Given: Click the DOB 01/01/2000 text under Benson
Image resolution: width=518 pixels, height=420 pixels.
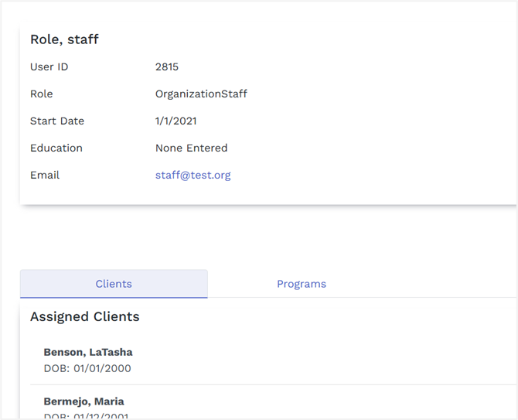Looking at the screenshot, I should click(x=87, y=368).
